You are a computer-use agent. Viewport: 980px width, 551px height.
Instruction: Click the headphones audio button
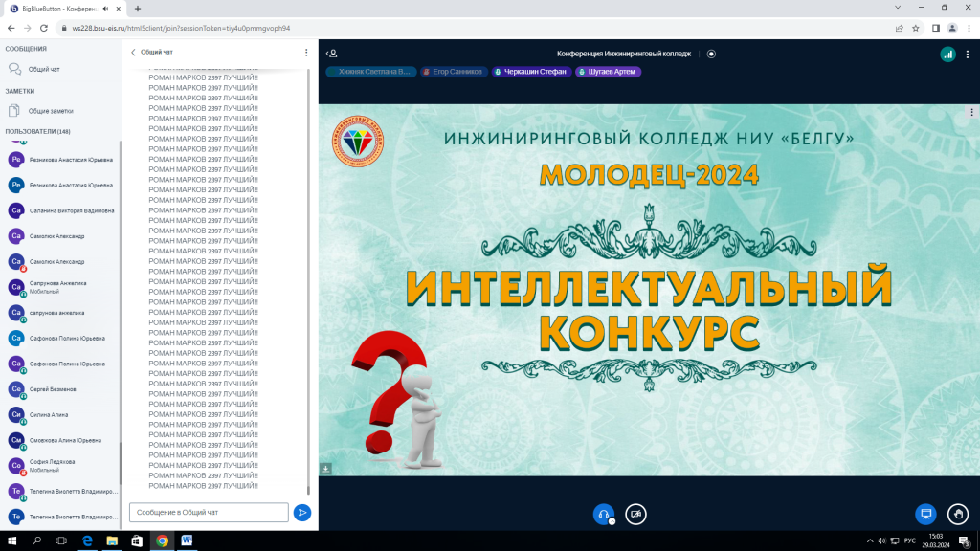604,514
